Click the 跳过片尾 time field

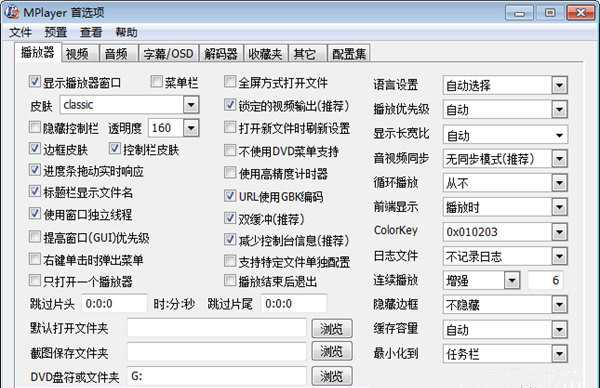coord(294,304)
